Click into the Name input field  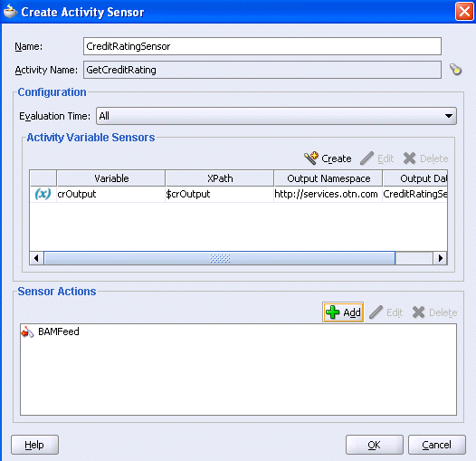coord(262,46)
